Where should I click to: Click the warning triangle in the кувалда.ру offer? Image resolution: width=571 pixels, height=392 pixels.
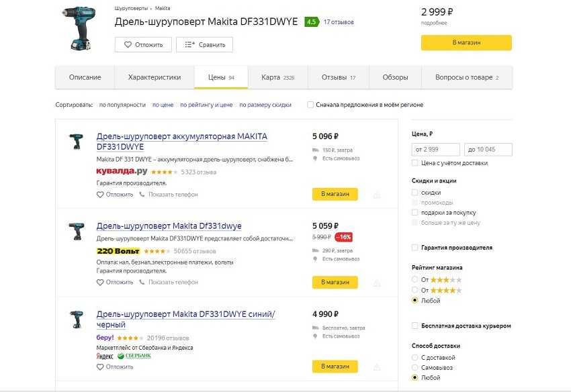pyautogui.click(x=376, y=195)
